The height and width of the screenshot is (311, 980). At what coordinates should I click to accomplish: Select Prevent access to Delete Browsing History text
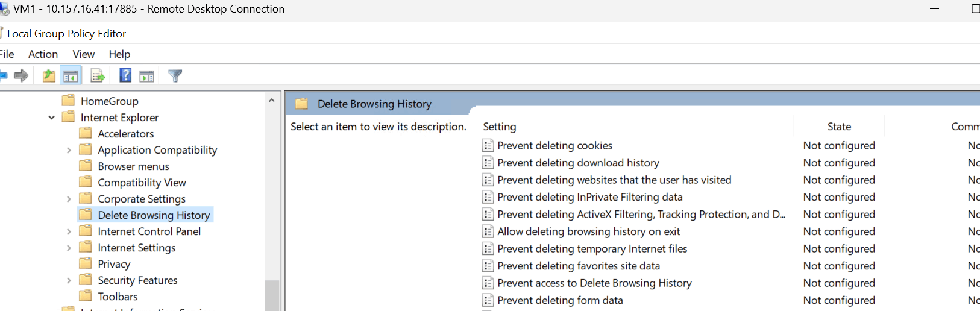594,283
